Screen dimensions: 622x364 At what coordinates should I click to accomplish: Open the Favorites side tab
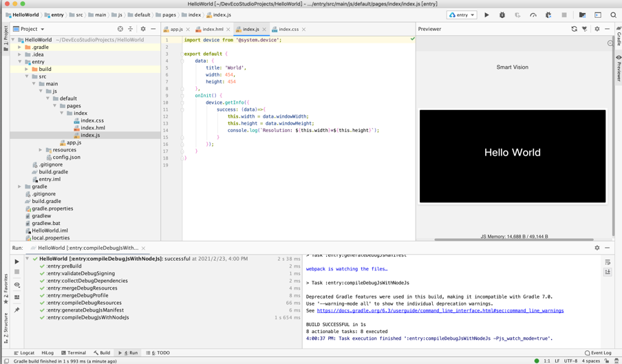[6, 289]
